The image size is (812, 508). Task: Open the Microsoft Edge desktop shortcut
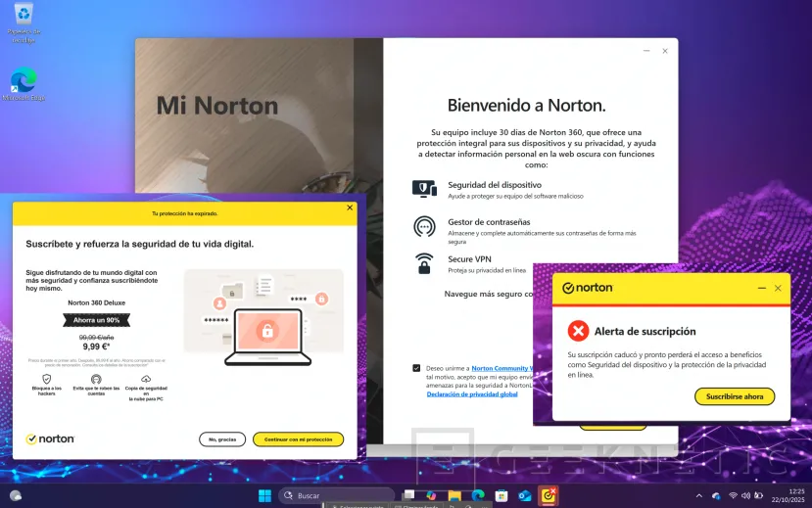point(24,82)
